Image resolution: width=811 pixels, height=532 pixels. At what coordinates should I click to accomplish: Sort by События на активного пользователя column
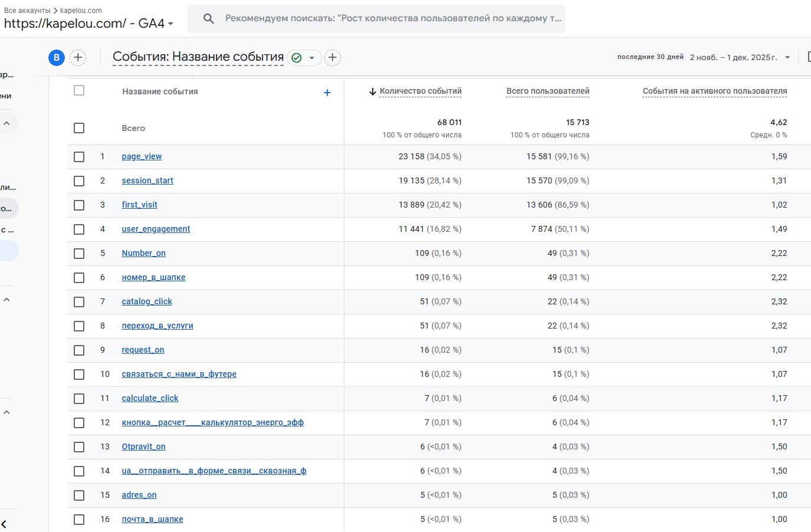click(x=714, y=91)
